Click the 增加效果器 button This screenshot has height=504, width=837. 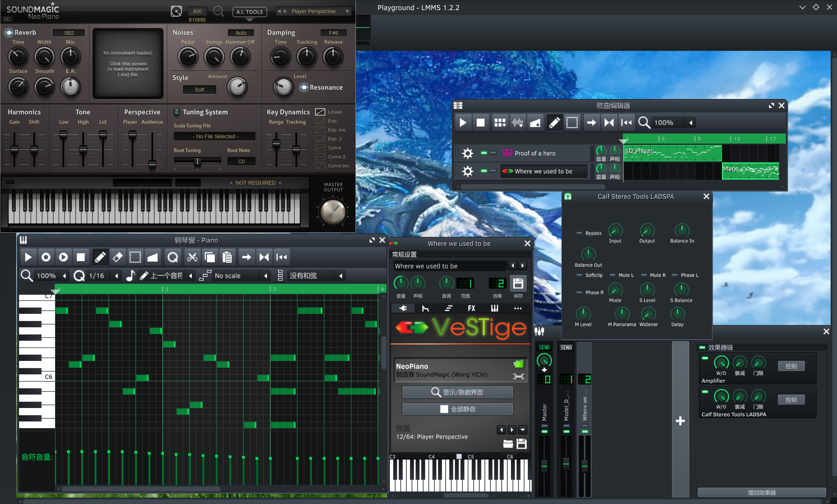pyautogui.click(x=761, y=492)
